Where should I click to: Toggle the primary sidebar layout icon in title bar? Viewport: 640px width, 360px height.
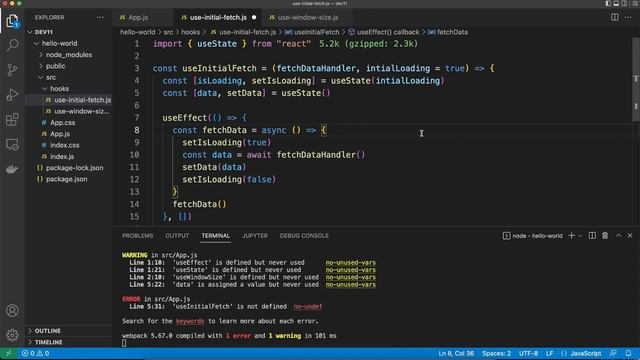(x=608, y=3)
